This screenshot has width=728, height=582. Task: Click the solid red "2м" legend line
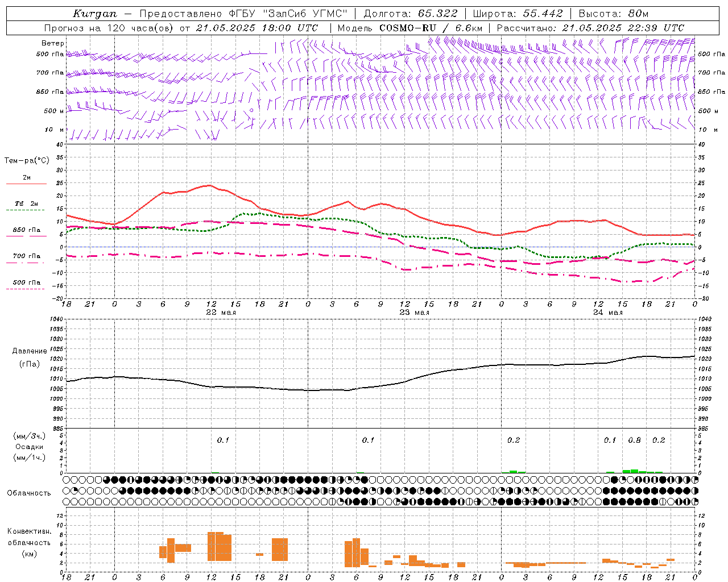26,184
